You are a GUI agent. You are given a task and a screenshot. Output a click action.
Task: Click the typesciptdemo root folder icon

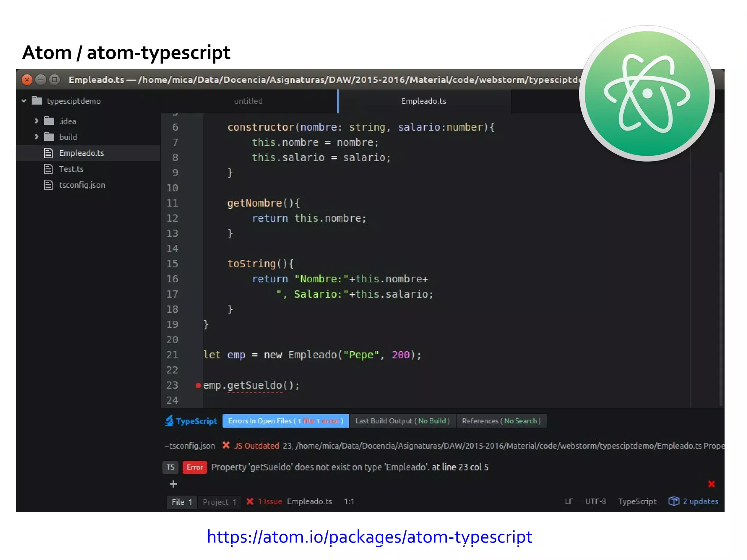click(x=37, y=101)
